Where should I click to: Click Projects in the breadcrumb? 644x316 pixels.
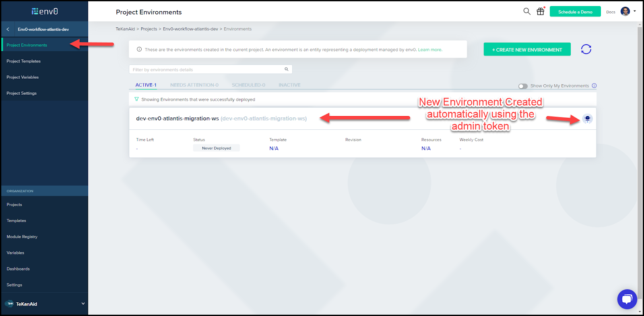pyautogui.click(x=149, y=29)
